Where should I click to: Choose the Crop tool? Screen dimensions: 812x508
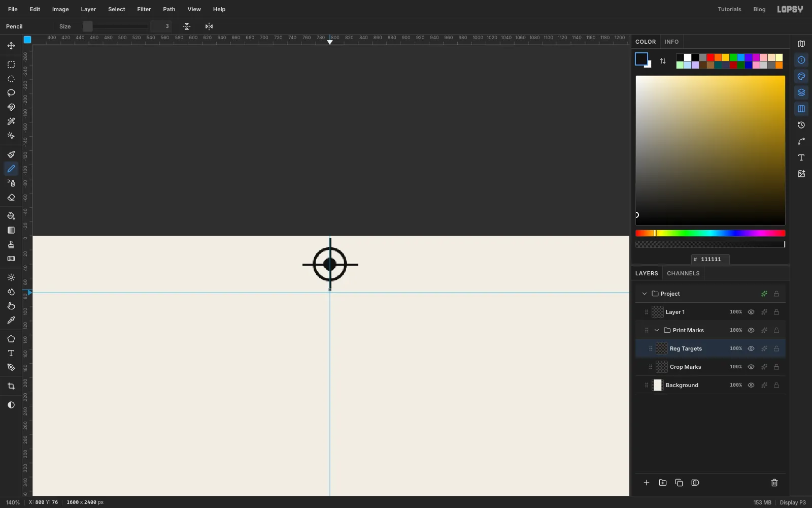pos(11,386)
